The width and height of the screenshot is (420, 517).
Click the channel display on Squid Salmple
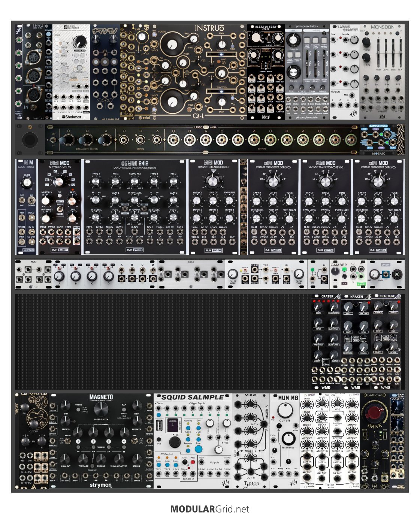(x=173, y=425)
